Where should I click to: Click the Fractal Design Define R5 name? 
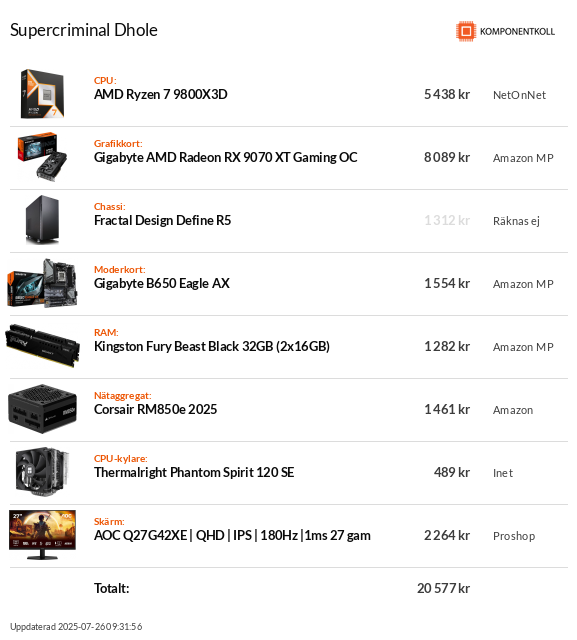[162, 220]
